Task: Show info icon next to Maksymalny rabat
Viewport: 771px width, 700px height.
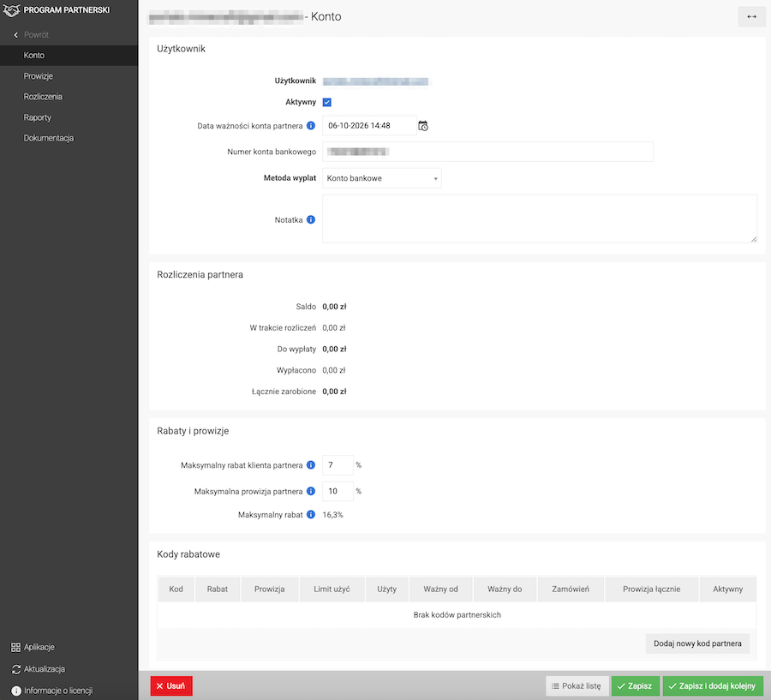Action: coord(311,515)
